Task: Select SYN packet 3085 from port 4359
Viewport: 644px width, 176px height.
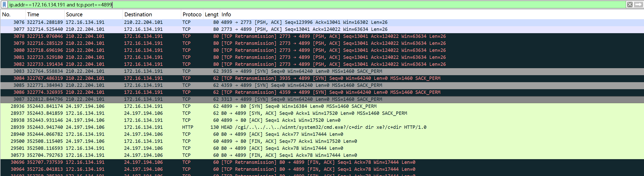Action: (x=322, y=85)
